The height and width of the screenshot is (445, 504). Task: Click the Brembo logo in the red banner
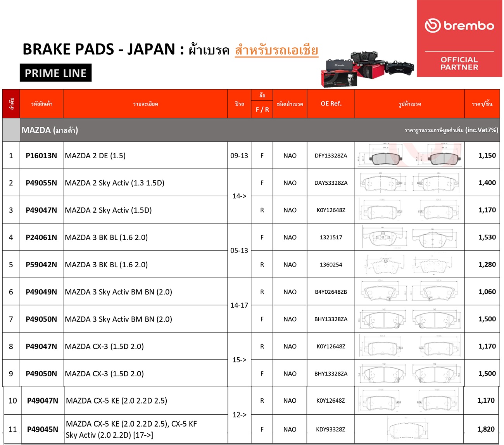coord(459,26)
